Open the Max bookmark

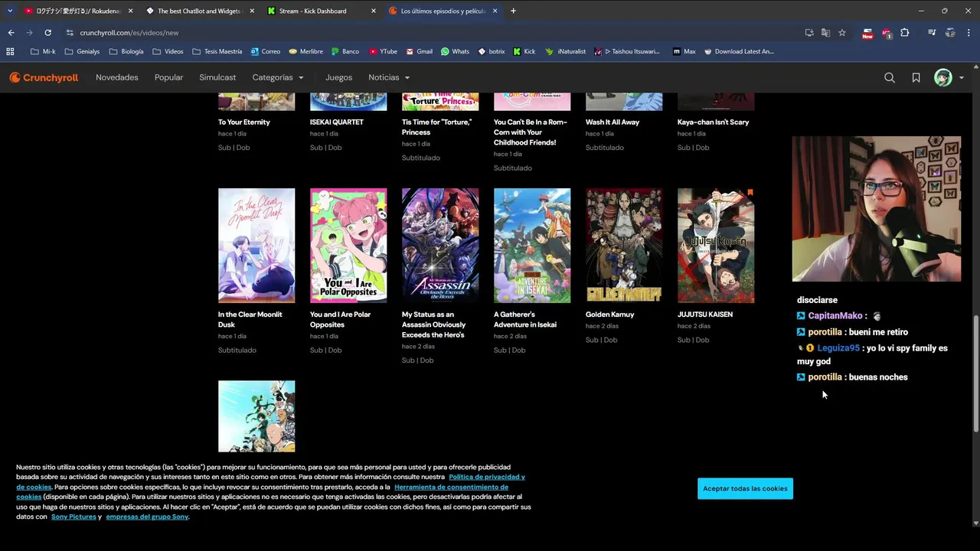[684, 51]
